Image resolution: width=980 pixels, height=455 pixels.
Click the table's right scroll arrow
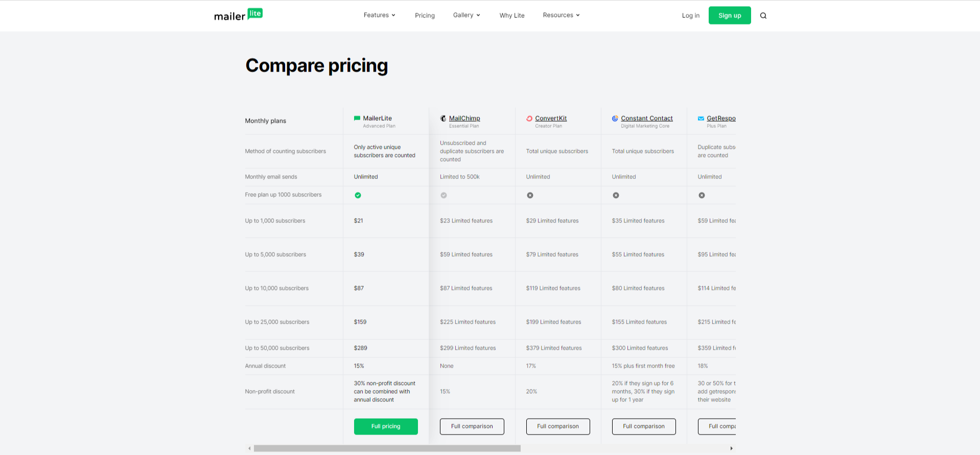(x=731, y=448)
